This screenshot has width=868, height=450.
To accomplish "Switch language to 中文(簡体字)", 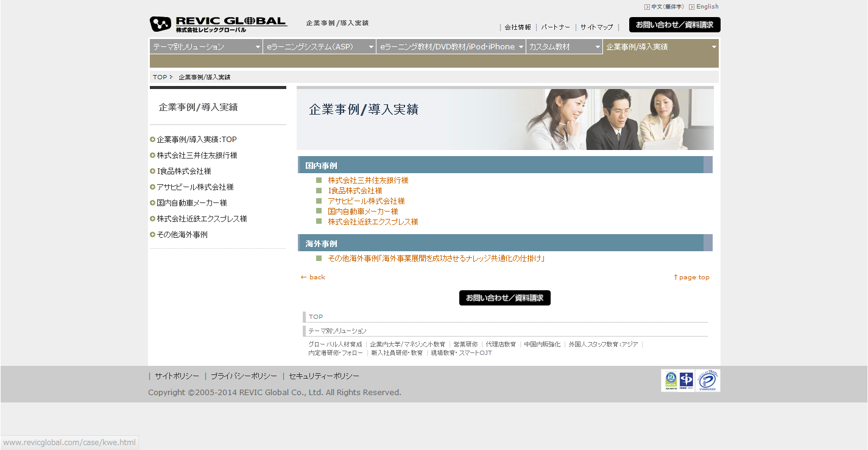I will click(x=667, y=7).
